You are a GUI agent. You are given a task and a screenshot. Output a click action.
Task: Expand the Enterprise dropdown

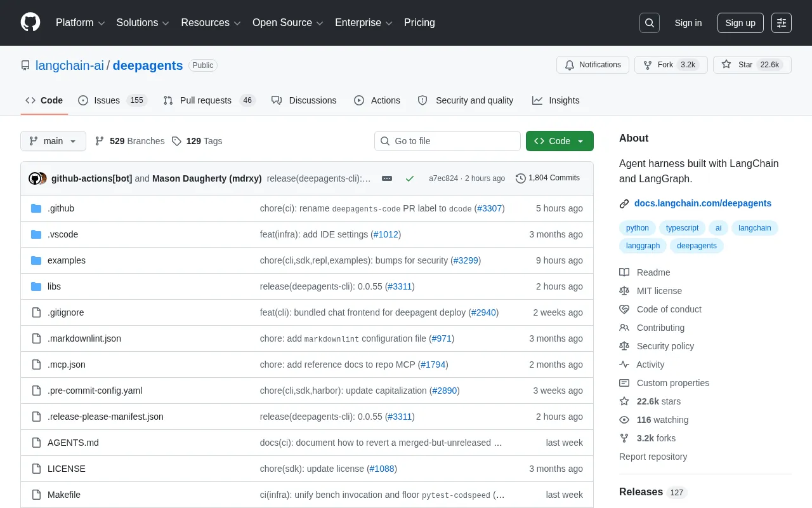click(363, 23)
